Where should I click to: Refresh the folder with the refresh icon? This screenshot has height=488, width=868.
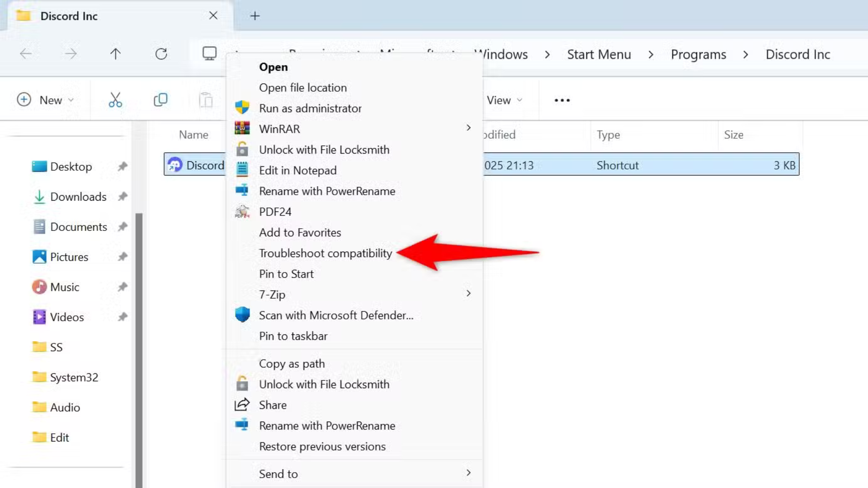coord(161,54)
